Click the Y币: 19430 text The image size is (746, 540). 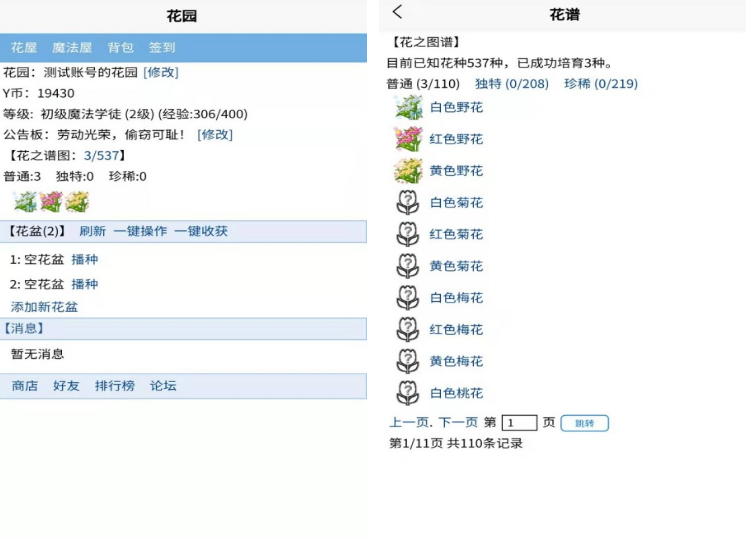39,93
